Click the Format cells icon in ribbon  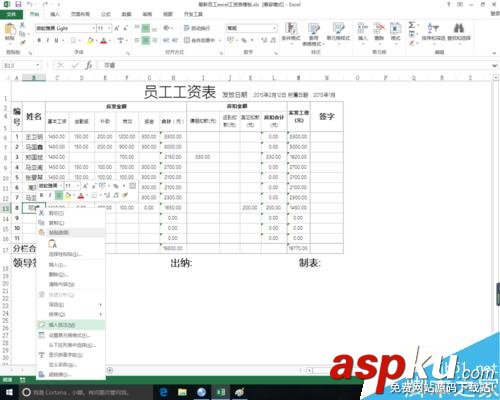coord(395,28)
